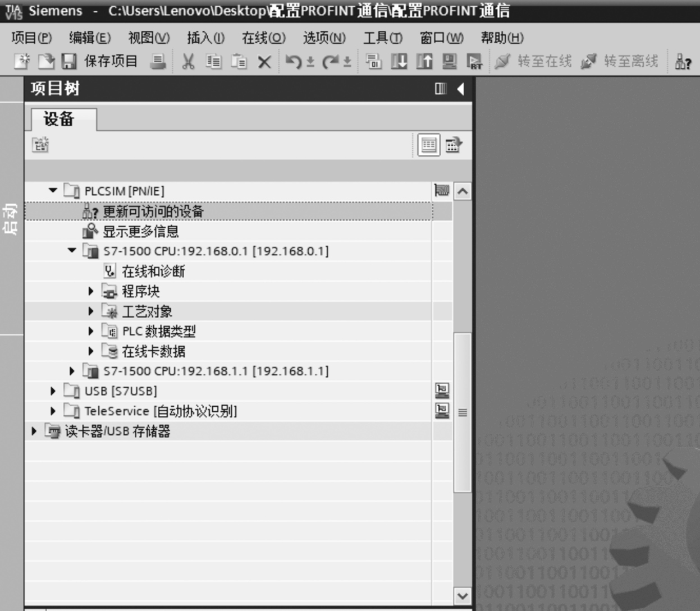Screen dimensions: 700x611
Task: Expand the TeleService node
Action: pos(53,411)
